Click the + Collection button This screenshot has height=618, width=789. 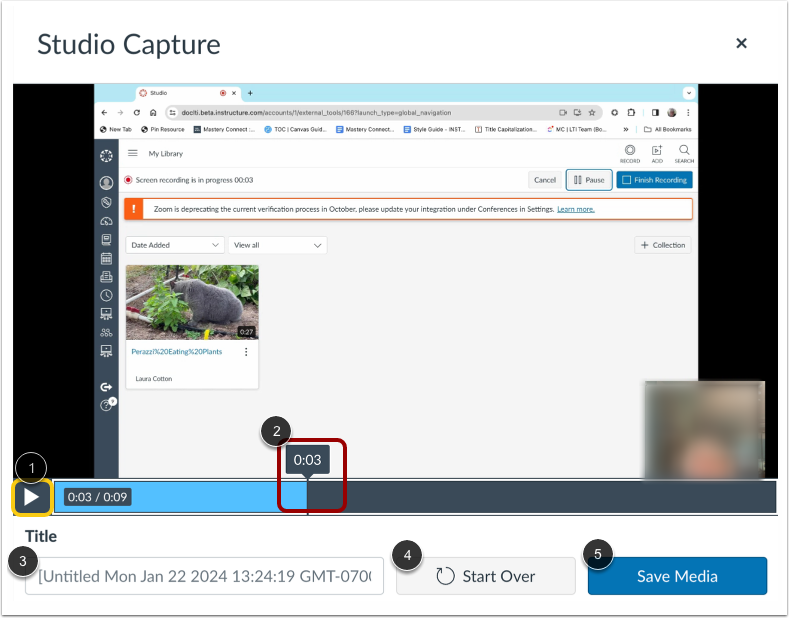(662, 245)
